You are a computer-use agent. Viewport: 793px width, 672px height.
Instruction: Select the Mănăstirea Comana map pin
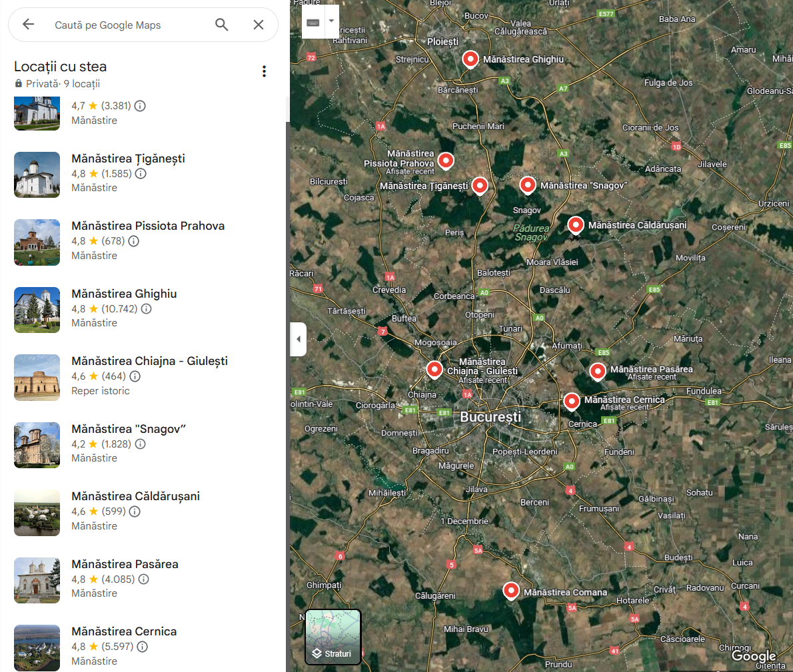coord(511,590)
